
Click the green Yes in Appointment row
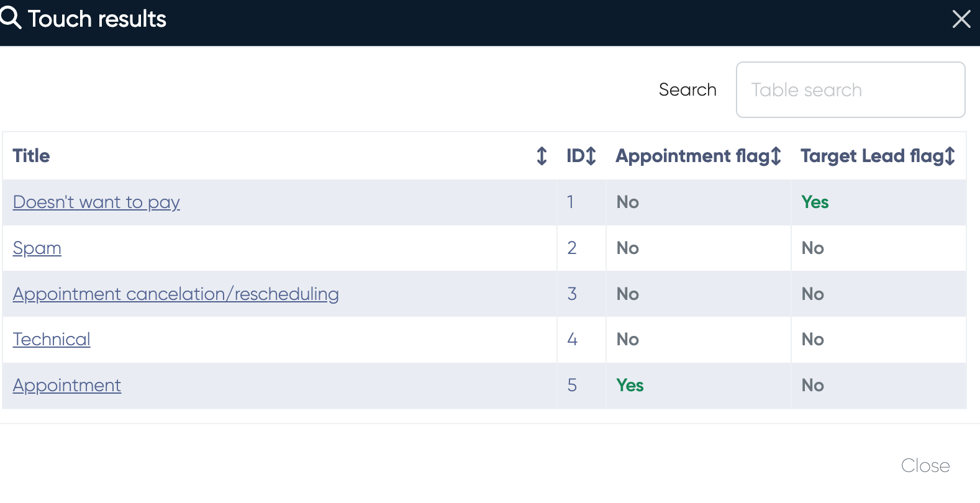tap(630, 386)
